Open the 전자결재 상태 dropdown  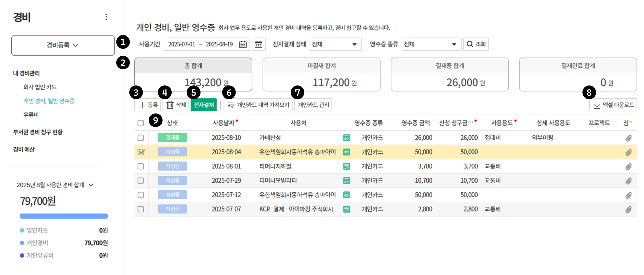pyautogui.click(x=335, y=44)
